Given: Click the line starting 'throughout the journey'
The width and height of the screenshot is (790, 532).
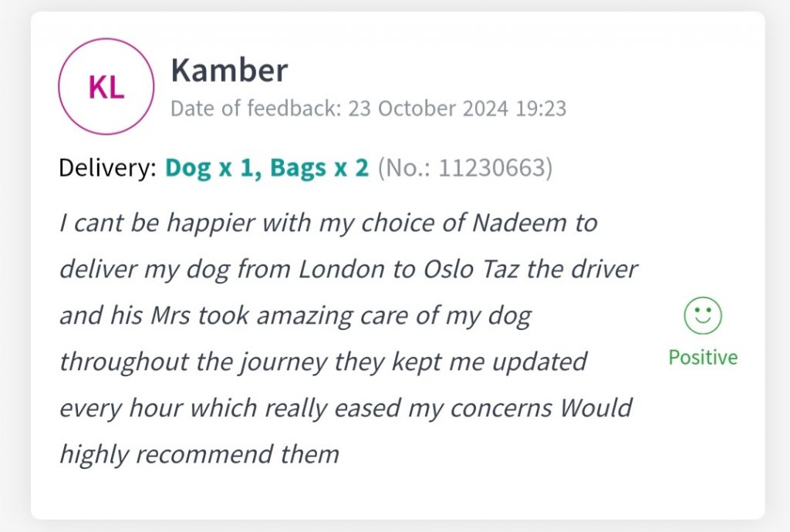Looking at the screenshot, I should (x=323, y=361).
